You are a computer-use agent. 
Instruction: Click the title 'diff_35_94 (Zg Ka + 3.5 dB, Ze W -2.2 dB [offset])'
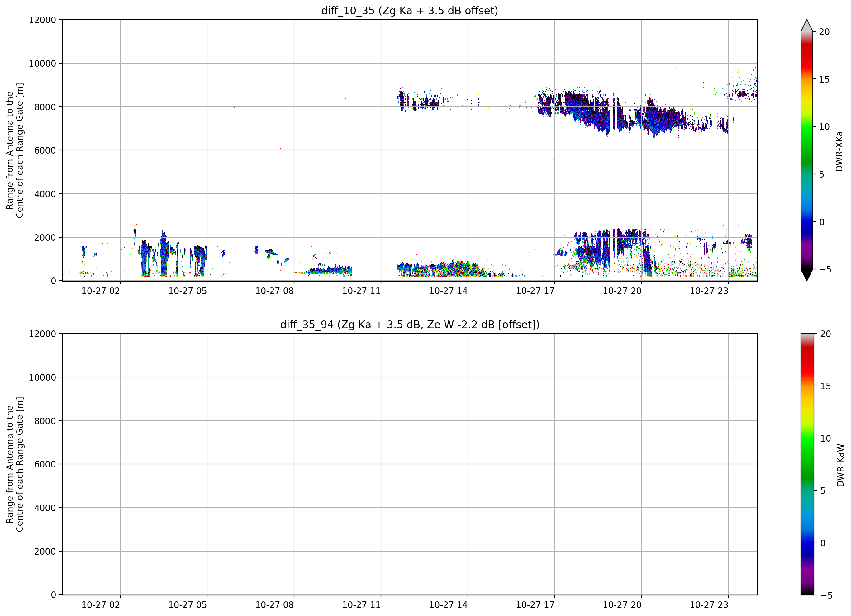pyautogui.click(x=409, y=325)
